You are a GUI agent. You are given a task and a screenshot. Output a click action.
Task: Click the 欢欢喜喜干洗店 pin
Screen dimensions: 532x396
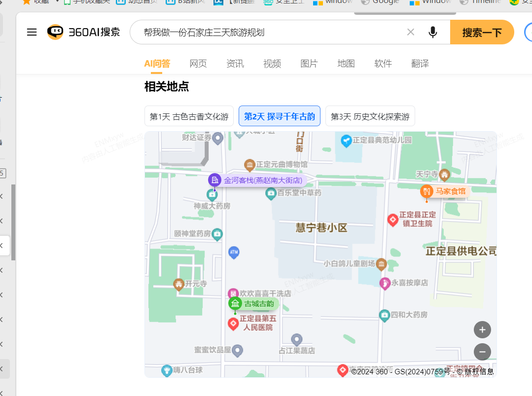click(233, 293)
